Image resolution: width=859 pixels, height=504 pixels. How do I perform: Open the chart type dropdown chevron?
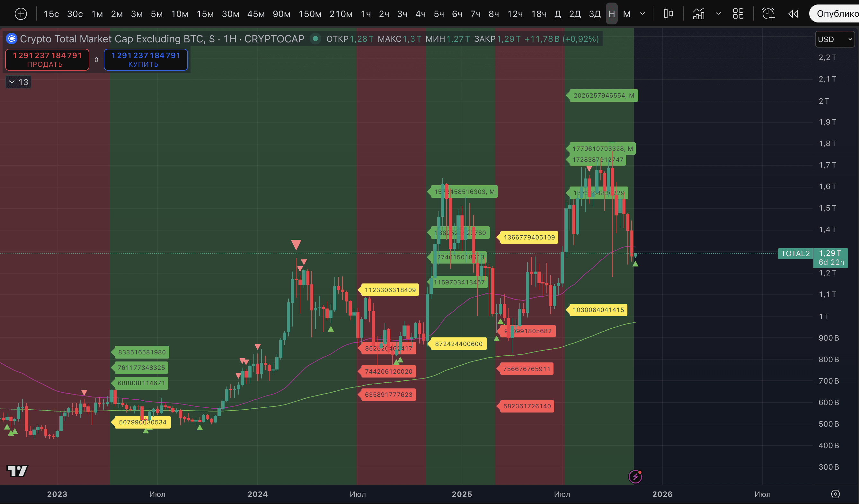coord(718,13)
